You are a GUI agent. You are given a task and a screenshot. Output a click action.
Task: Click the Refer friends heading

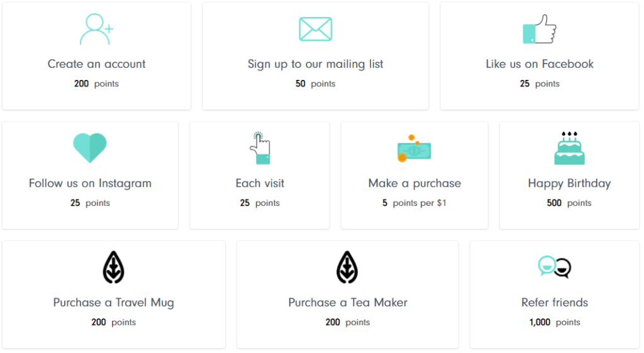(x=555, y=303)
